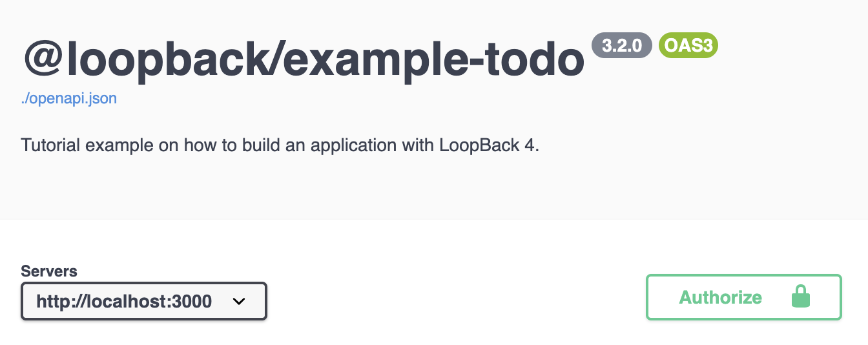Click the @loopback/example-todo title heading
868x345 pixels.
304,59
